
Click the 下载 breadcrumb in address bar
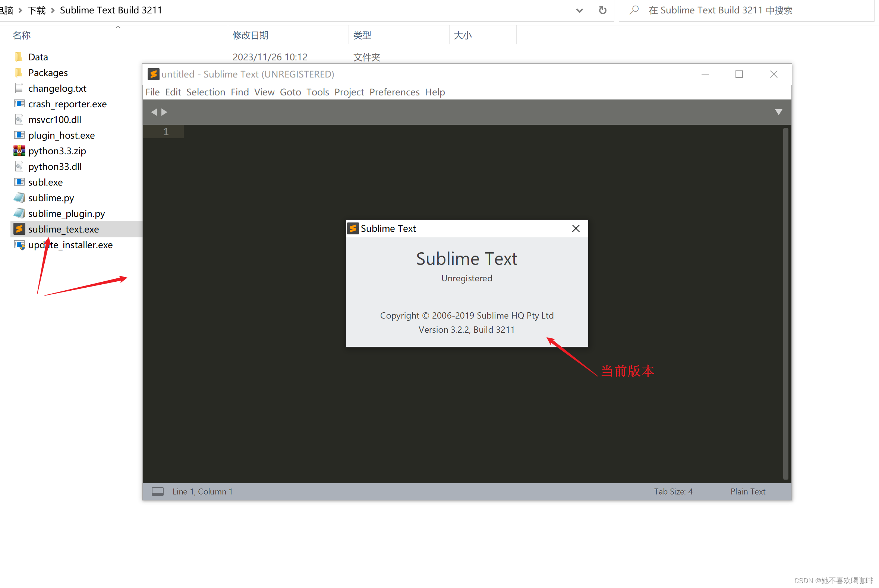click(x=37, y=10)
